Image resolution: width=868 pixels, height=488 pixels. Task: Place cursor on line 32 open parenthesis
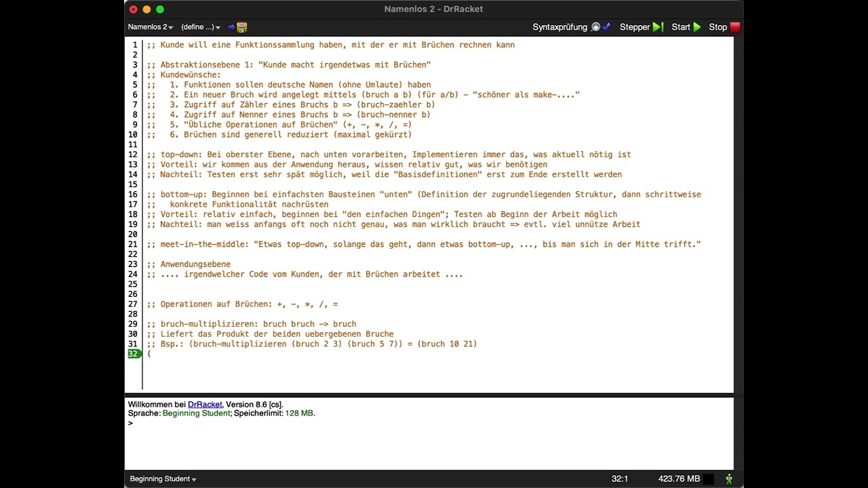[x=149, y=354]
